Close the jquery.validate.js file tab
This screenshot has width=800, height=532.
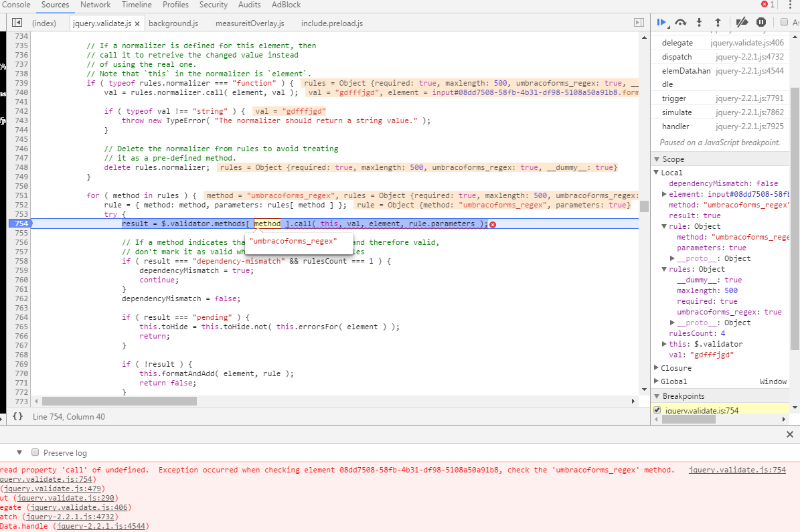pyautogui.click(x=137, y=23)
